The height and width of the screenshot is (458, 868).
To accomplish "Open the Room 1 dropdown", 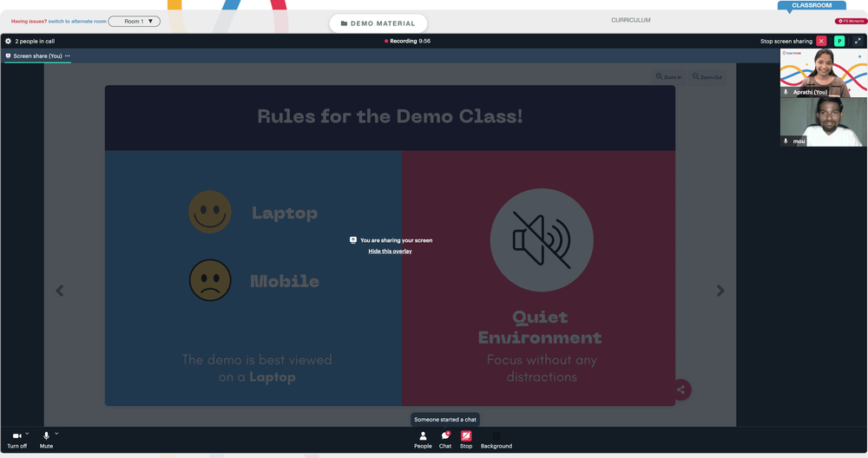I will point(134,22).
